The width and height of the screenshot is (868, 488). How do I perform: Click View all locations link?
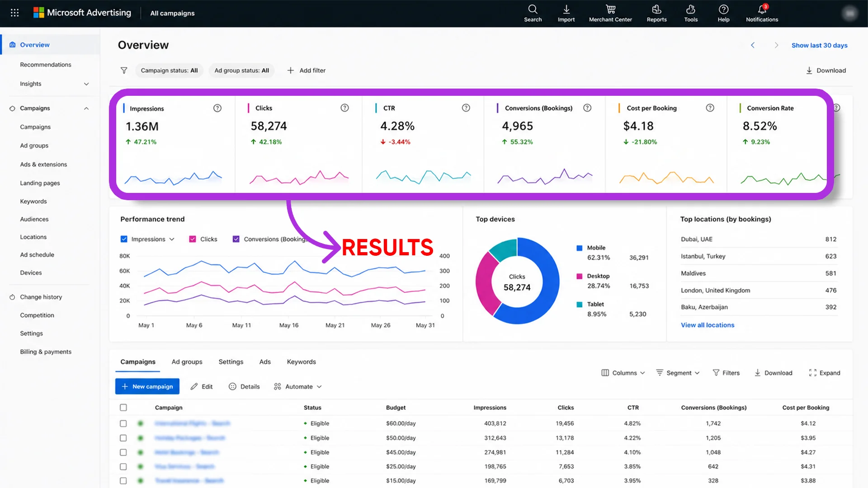point(708,325)
